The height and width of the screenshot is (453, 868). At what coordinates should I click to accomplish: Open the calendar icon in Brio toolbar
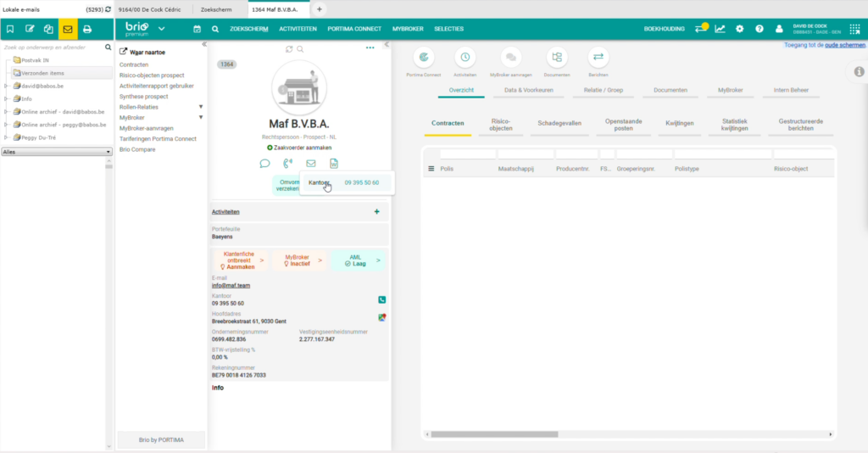tap(197, 29)
